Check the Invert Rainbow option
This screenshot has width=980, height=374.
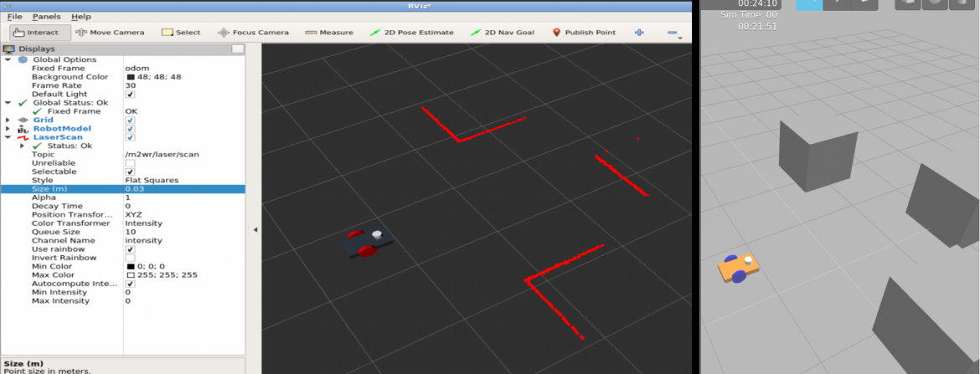click(130, 258)
